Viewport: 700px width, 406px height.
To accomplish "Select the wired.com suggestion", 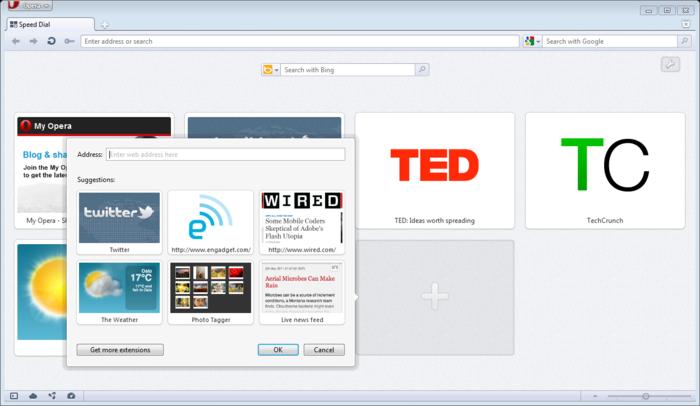I will click(x=302, y=222).
